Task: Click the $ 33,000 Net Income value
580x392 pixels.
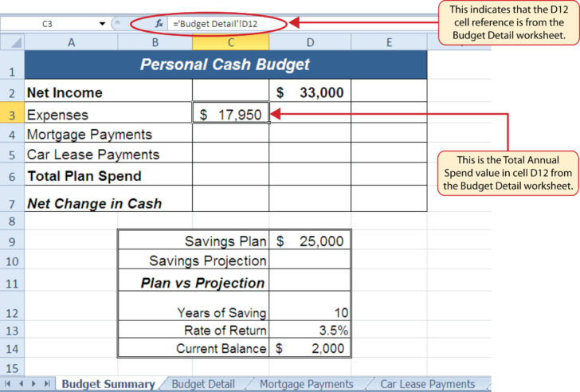Action: coord(310,91)
